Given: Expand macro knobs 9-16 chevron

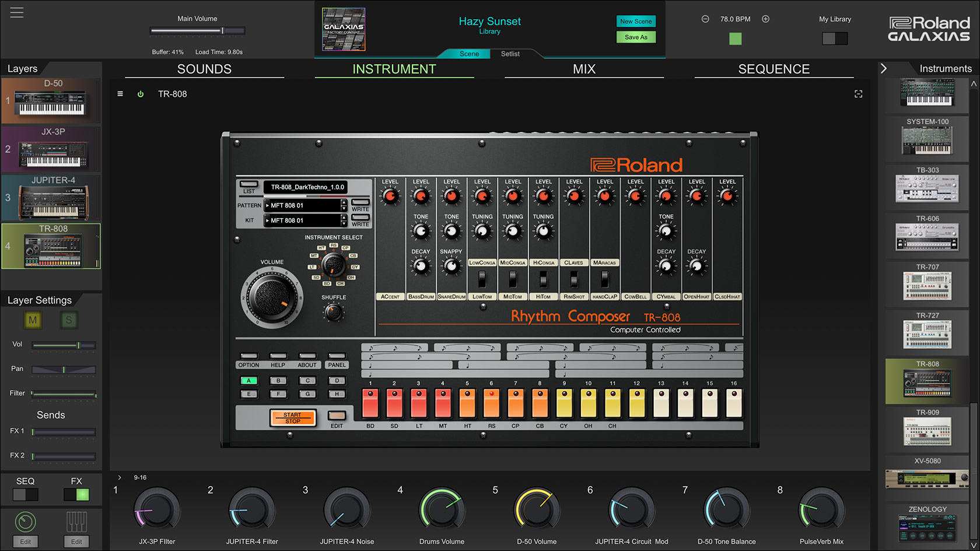Looking at the screenshot, I should pyautogui.click(x=120, y=477).
